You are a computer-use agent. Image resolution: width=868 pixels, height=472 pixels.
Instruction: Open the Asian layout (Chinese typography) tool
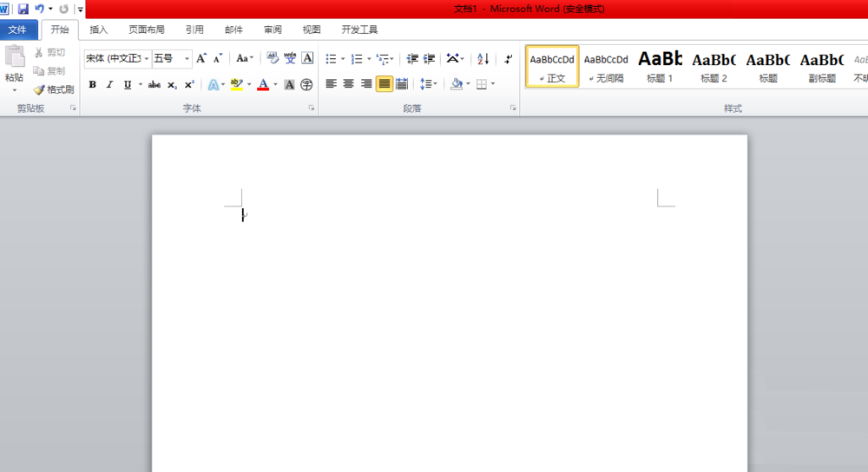[453, 59]
